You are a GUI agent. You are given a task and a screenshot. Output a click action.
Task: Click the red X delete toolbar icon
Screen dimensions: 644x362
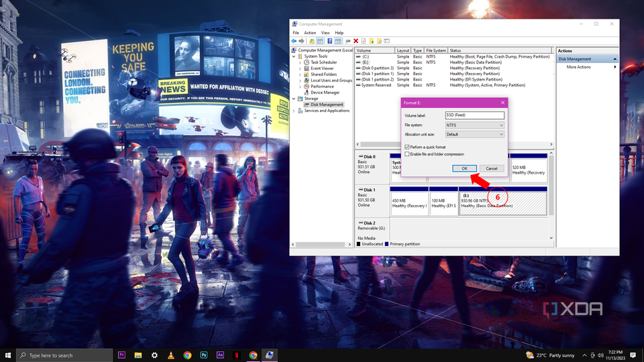tap(356, 41)
